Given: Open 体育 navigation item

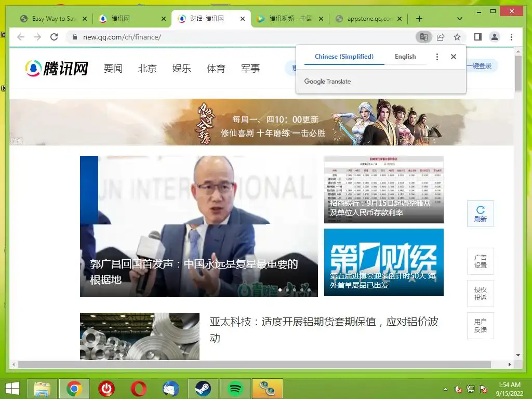Looking at the screenshot, I should pyautogui.click(x=216, y=69).
